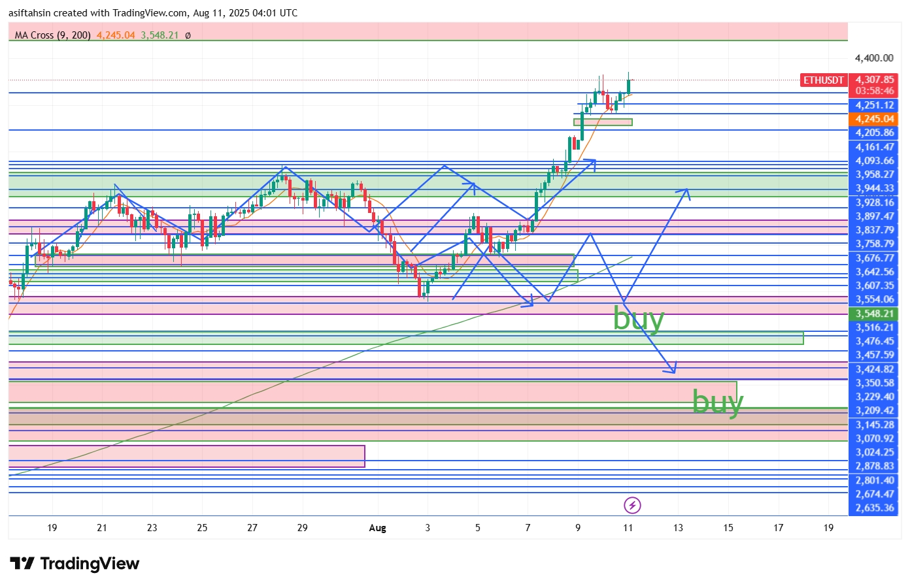Select the current price label 4,307.85
This screenshot has height=588, width=910.
(874, 80)
